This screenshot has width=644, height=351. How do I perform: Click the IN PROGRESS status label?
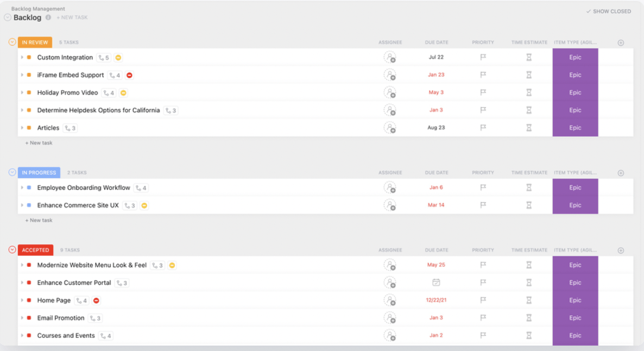pyautogui.click(x=39, y=173)
